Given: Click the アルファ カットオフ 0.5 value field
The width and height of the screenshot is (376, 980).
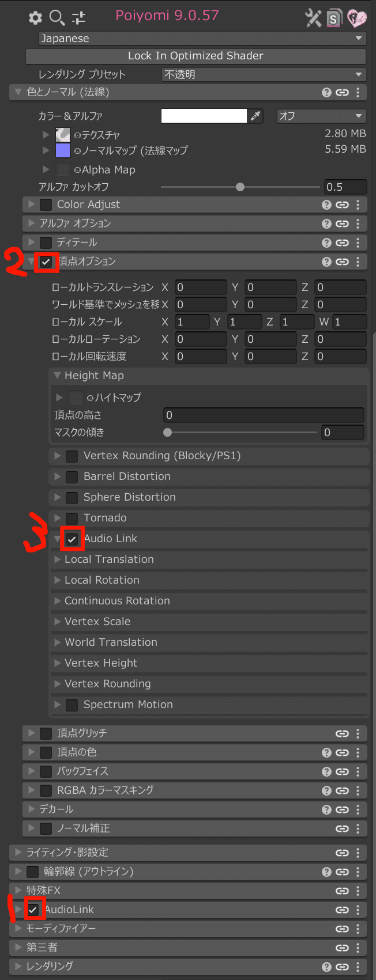Looking at the screenshot, I should pos(345,187).
